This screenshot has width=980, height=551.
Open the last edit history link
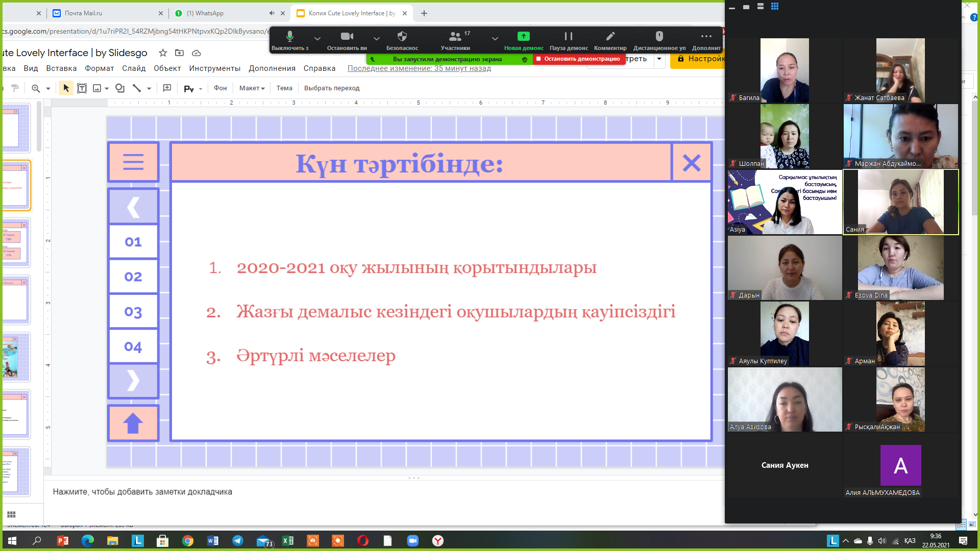(419, 68)
